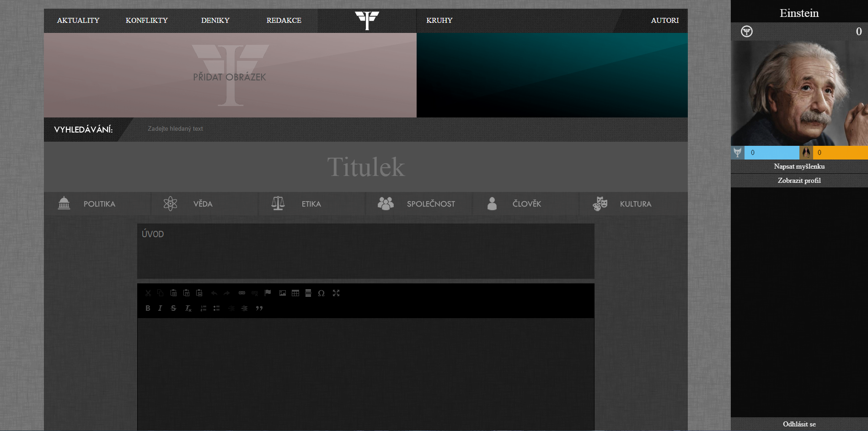Insert a numbered list
The width and height of the screenshot is (868, 431).
click(204, 308)
